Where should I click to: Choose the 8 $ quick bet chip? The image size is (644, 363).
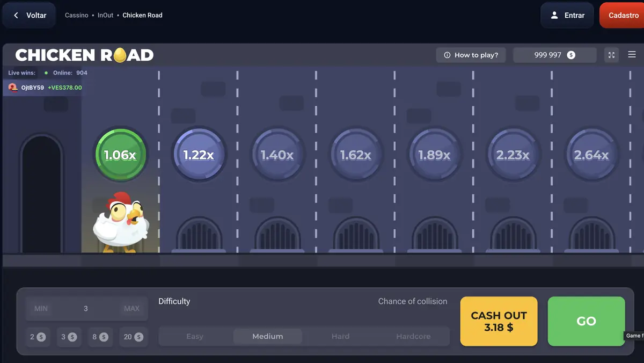(x=100, y=337)
